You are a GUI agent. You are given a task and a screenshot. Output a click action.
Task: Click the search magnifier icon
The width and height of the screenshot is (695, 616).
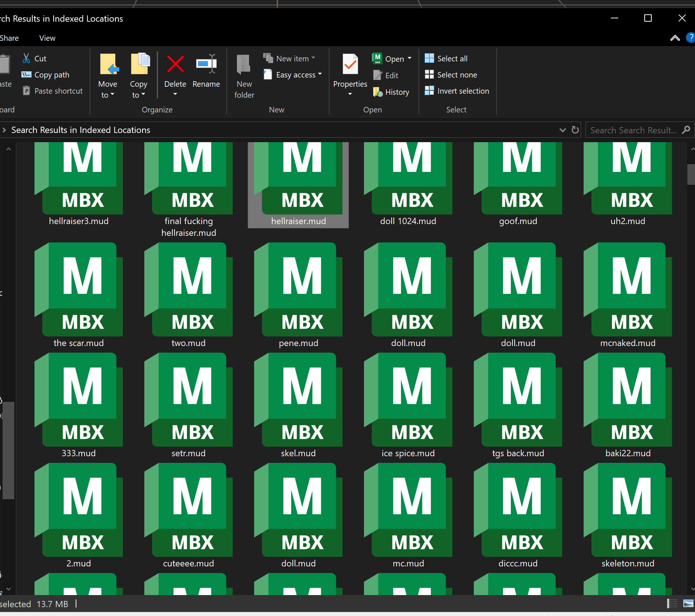coord(686,130)
